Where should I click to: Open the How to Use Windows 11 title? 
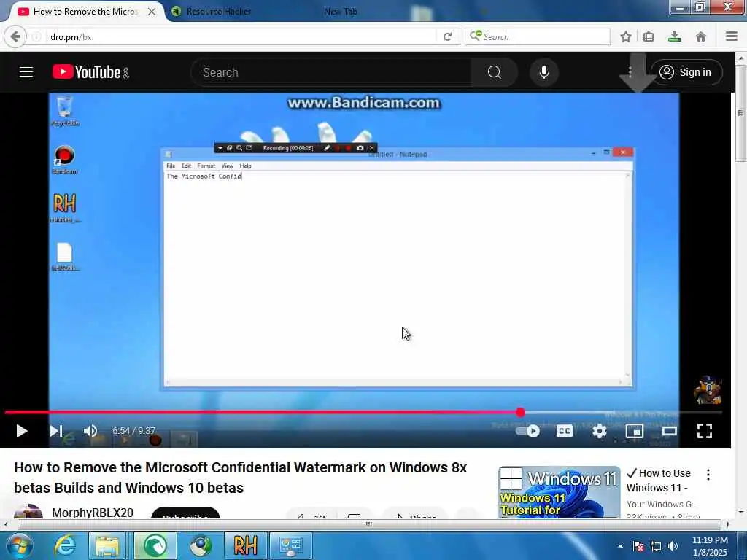(x=659, y=481)
